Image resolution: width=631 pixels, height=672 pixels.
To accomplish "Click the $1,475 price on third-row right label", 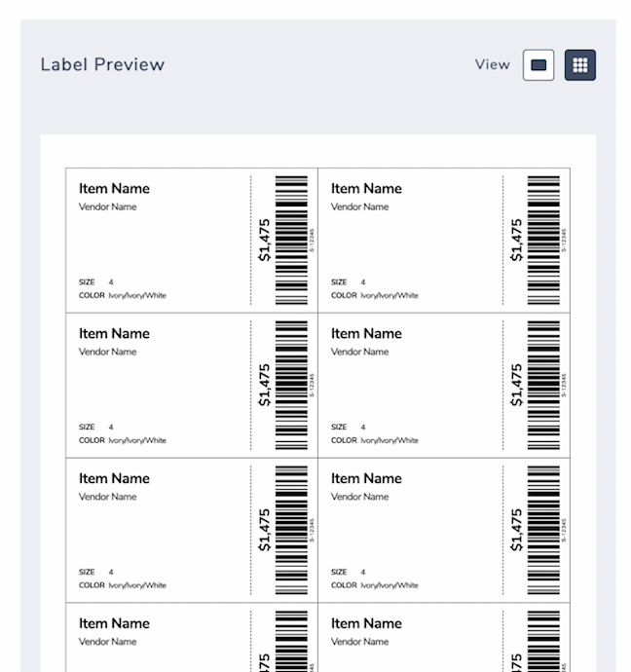I will (x=516, y=530).
